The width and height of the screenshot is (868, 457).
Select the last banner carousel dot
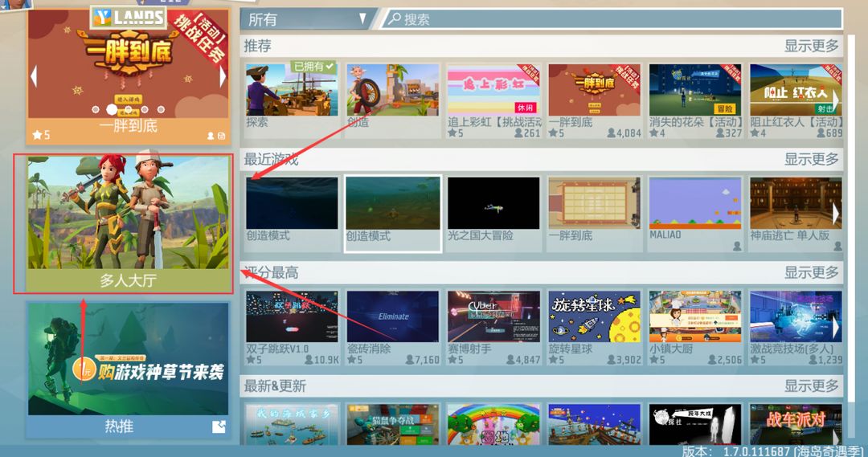(161, 109)
